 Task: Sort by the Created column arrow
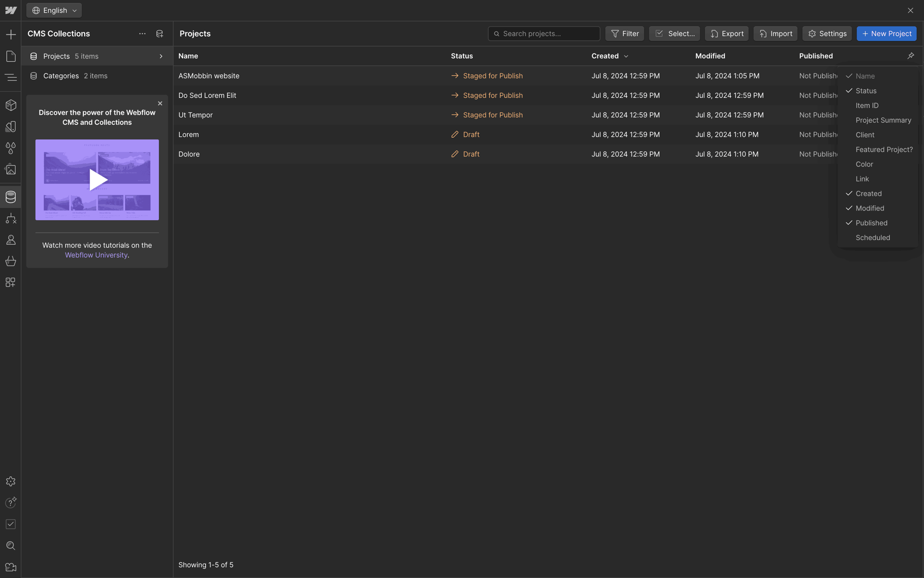(626, 56)
